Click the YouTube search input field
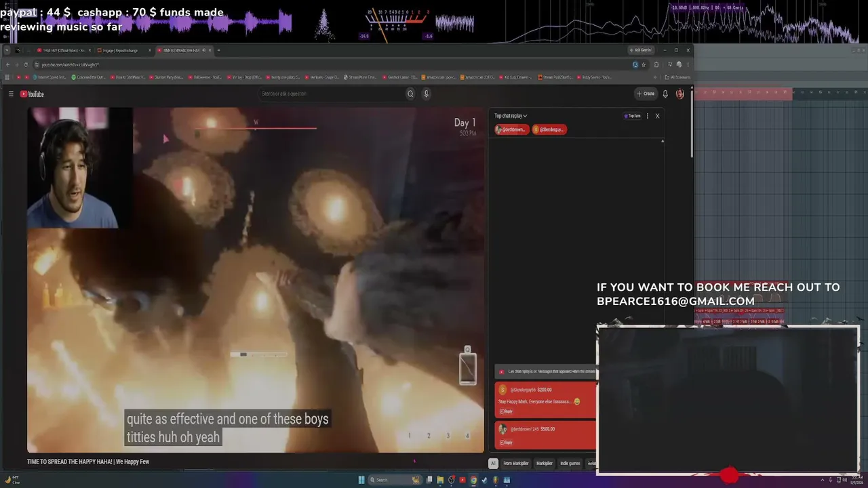Screen dimensions: 868x488 pos(331,94)
